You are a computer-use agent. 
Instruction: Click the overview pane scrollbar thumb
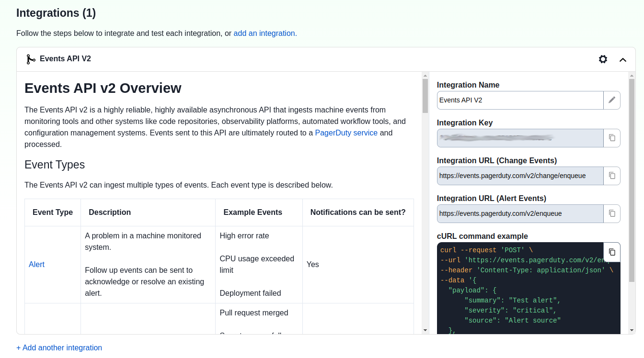[425, 96]
